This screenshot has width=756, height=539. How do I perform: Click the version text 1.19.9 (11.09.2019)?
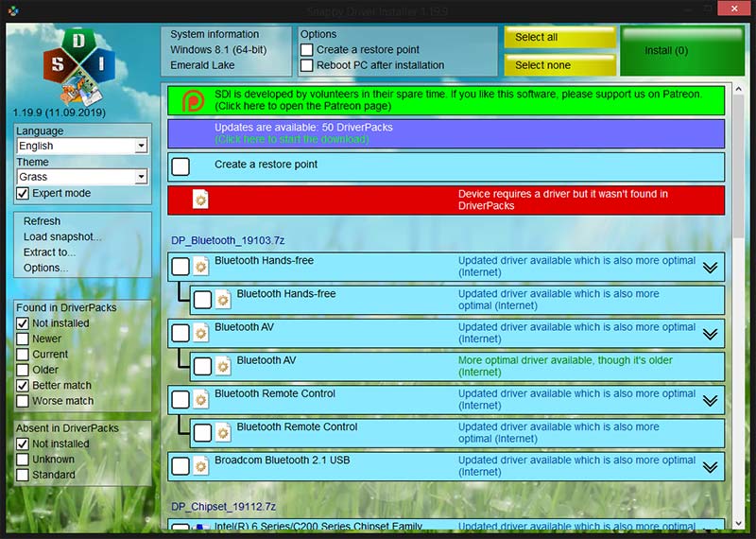click(x=59, y=113)
